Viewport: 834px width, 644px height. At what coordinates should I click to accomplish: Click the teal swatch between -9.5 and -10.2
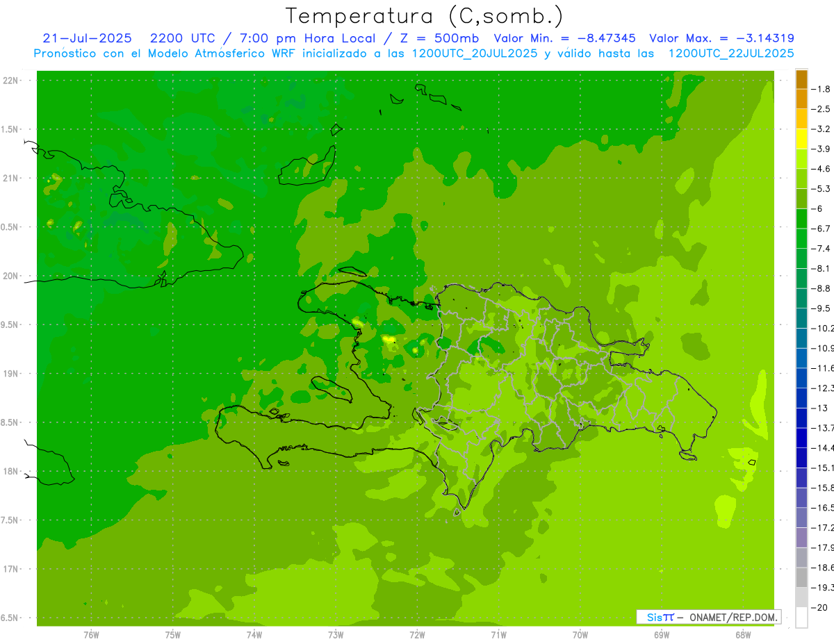point(801,318)
